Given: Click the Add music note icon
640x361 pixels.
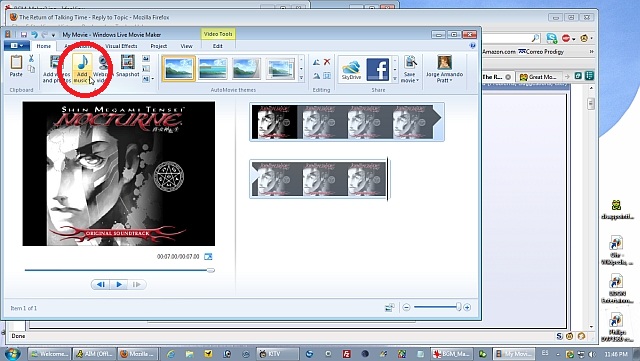Looking at the screenshot, I should tap(83, 62).
